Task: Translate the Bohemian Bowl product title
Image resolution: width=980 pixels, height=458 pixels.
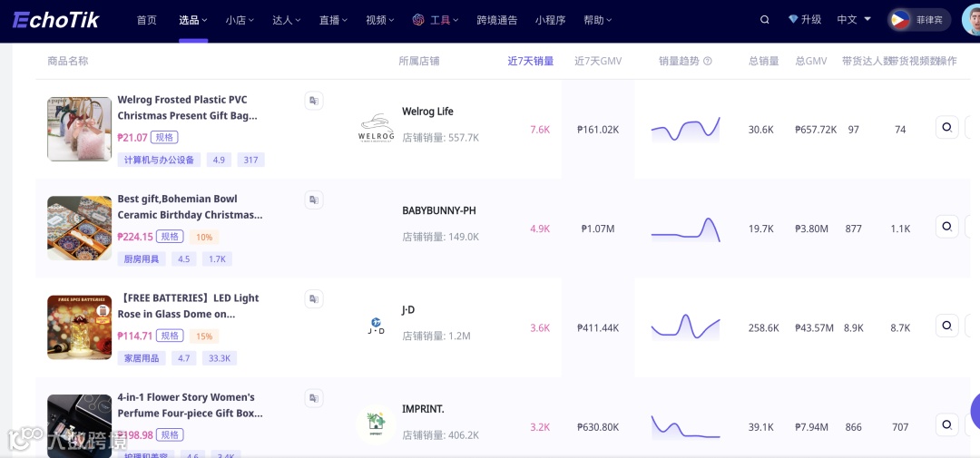Action: click(x=314, y=200)
